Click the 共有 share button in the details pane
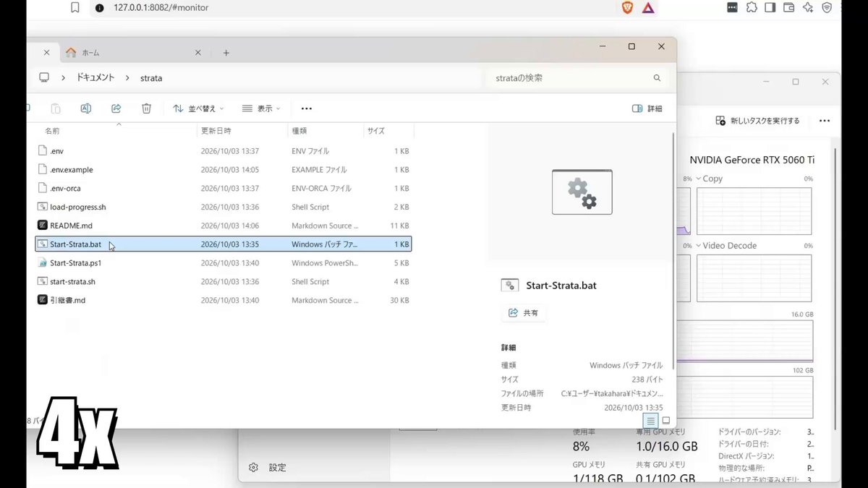Image resolution: width=868 pixels, height=488 pixels. coord(524,313)
